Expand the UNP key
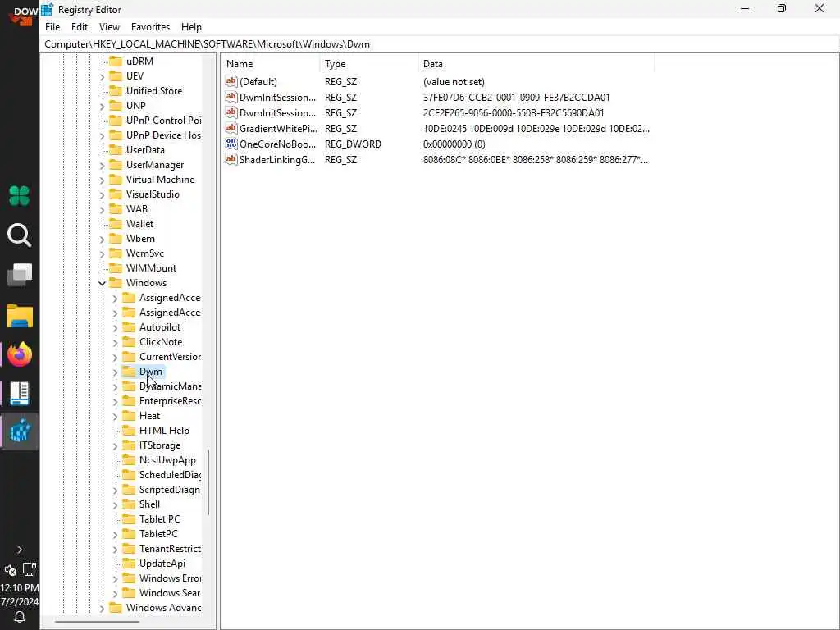The image size is (840, 630). click(x=102, y=106)
